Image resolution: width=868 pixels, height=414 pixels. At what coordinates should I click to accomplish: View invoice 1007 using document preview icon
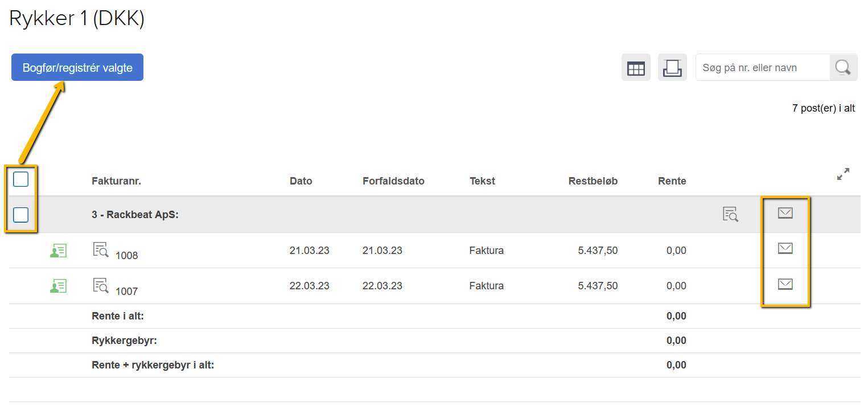tap(100, 285)
